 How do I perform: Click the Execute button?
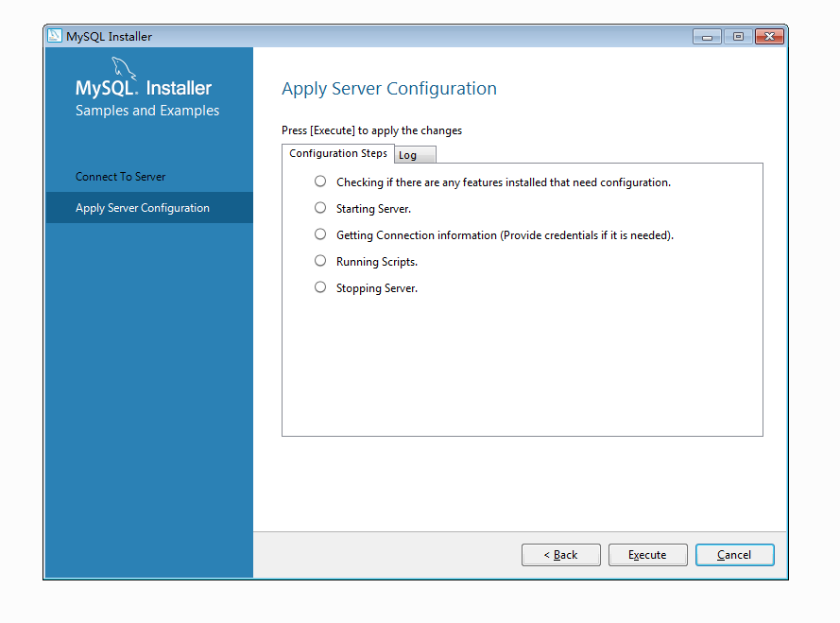pos(647,555)
